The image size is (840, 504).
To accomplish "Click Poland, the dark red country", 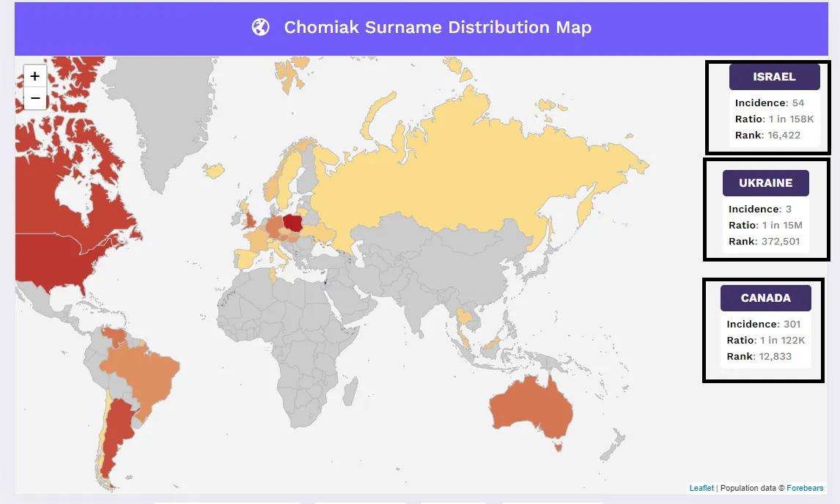I will (292, 221).
